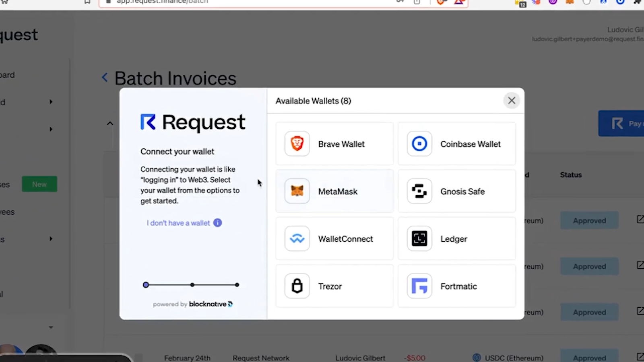Expand the second sidebar submenu arrow
This screenshot has width=644, height=362.
(51, 129)
